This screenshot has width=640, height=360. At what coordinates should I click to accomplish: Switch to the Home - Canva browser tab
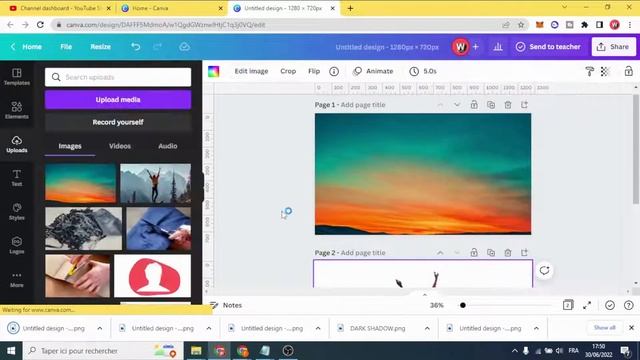click(x=171, y=8)
